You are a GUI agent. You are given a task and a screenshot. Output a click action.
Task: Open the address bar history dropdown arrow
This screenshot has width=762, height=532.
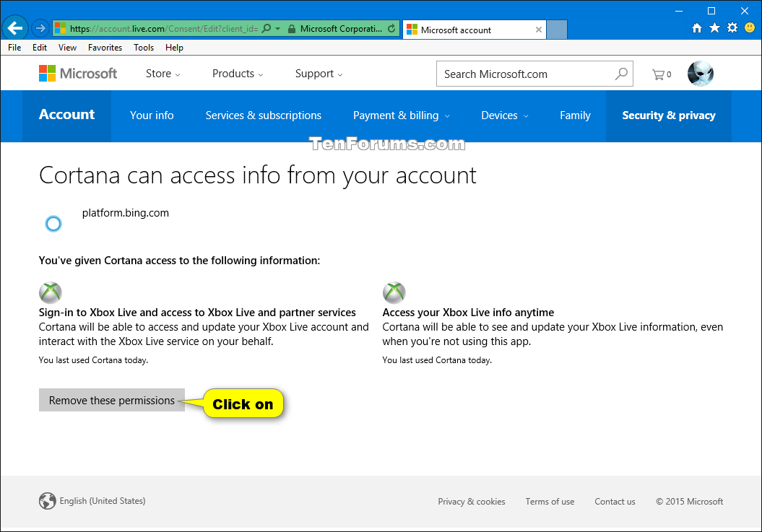[278, 28]
